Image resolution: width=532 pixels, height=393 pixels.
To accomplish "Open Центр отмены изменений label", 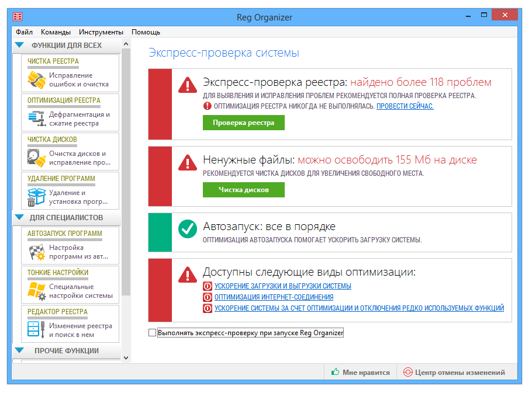I will coord(460,372).
